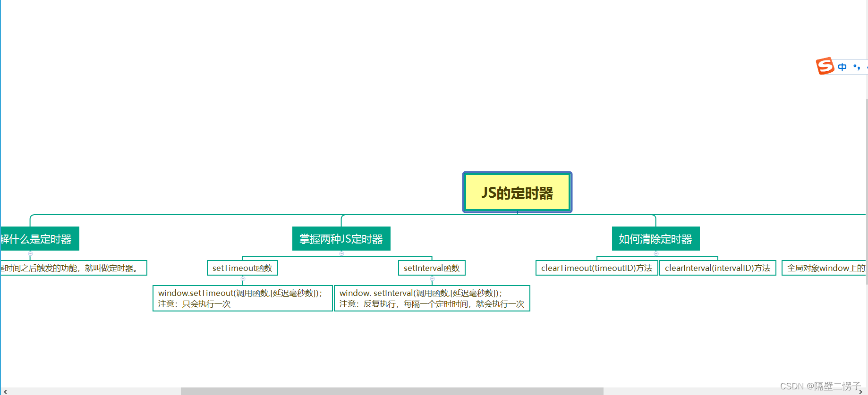
Task: Select the 掌握两种JS定时器 branch node
Action: pos(341,239)
